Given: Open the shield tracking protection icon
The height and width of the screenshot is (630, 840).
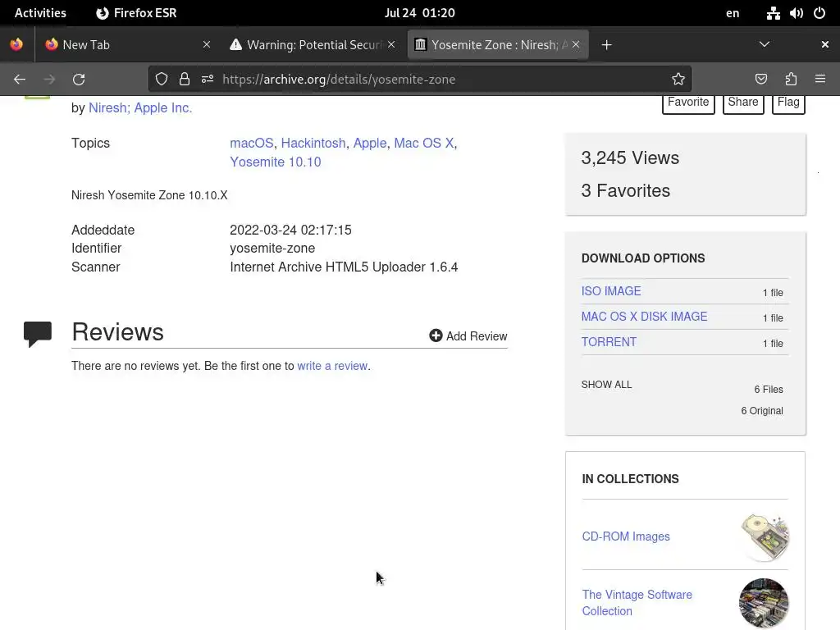Looking at the screenshot, I should (162, 80).
